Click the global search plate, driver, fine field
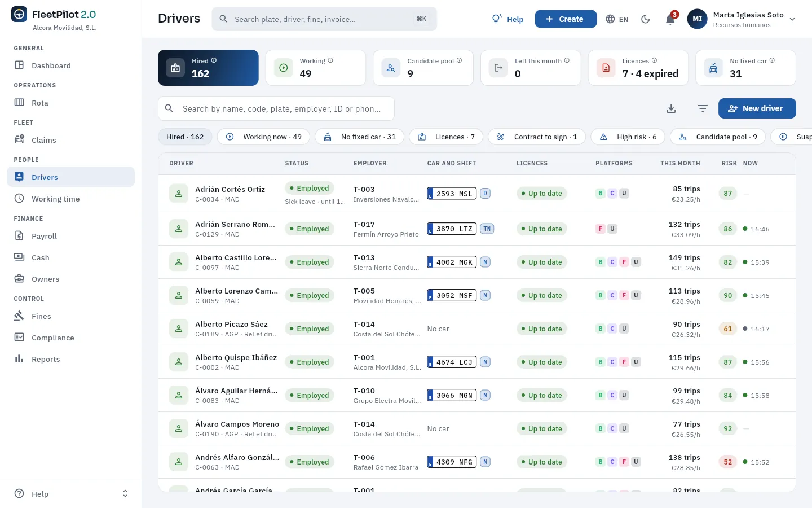Viewport: 812px width, 508px height. click(x=324, y=19)
